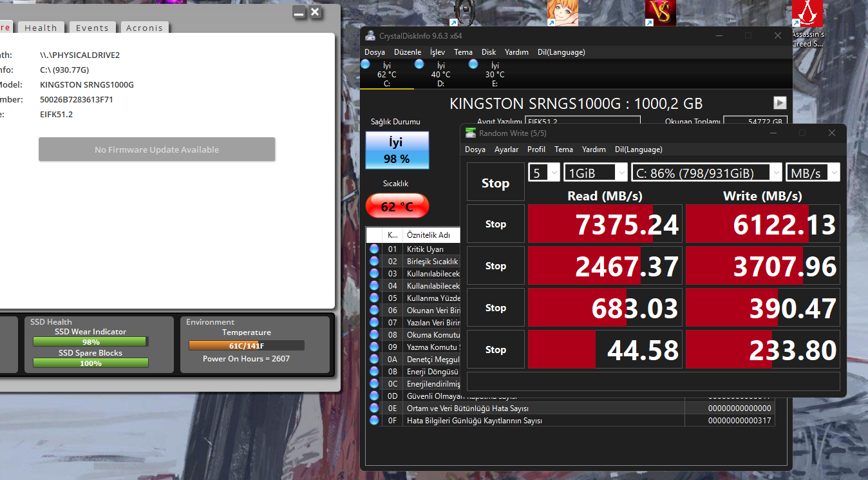Switch to the Events tab
This screenshot has height=480, width=868.
(x=92, y=28)
